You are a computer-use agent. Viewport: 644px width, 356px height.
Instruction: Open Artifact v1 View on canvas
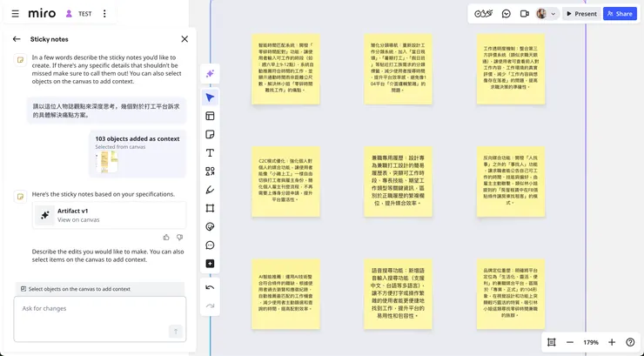[x=110, y=215]
